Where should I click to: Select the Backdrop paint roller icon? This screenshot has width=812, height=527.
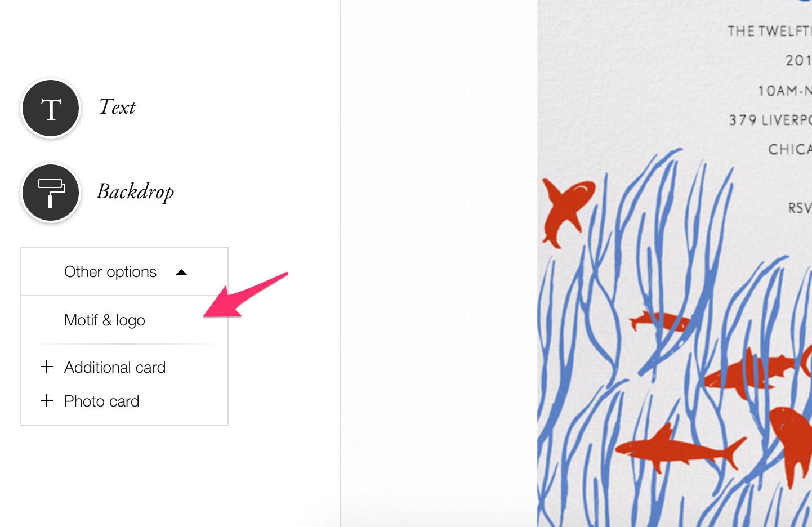coord(51,193)
